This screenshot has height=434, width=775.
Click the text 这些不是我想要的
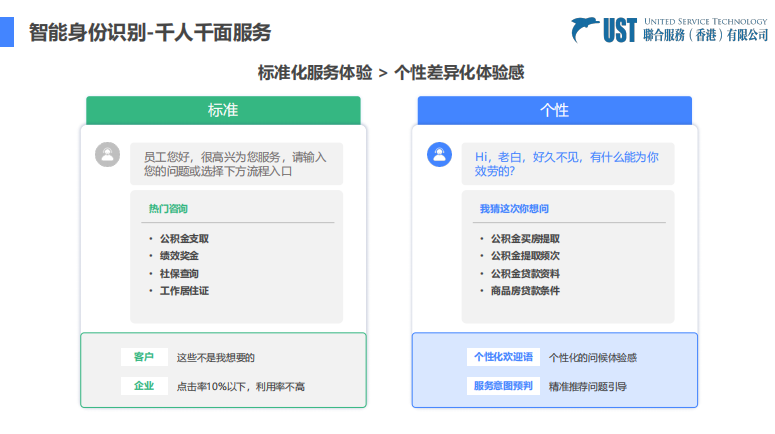pyautogui.click(x=215, y=357)
